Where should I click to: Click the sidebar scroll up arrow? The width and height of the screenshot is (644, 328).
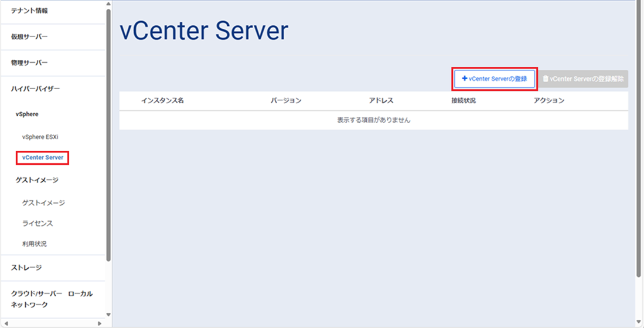point(108,4)
